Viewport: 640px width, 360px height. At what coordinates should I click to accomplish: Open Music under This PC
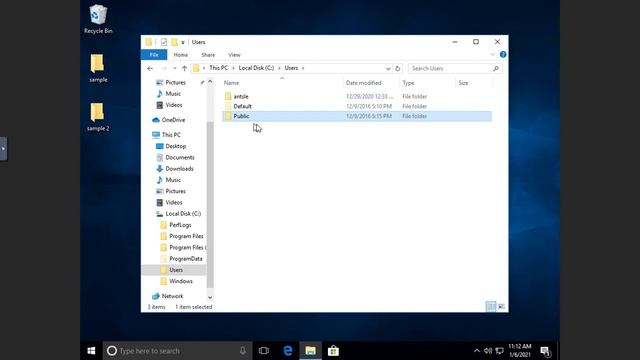coord(173,180)
